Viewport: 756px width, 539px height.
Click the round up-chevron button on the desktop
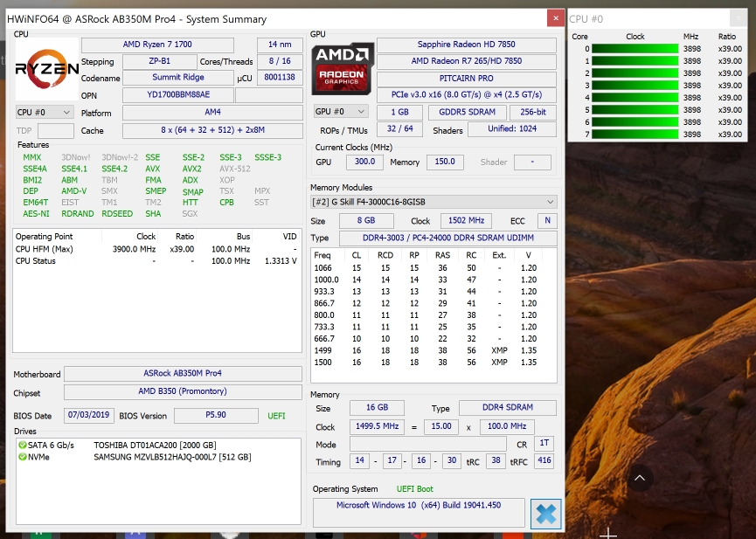click(x=640, y=478)
